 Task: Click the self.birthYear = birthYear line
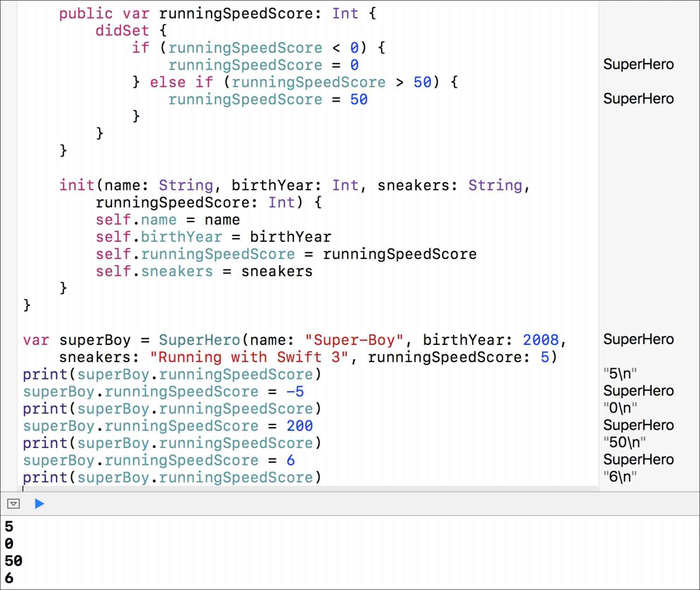(x=213, y=237)
